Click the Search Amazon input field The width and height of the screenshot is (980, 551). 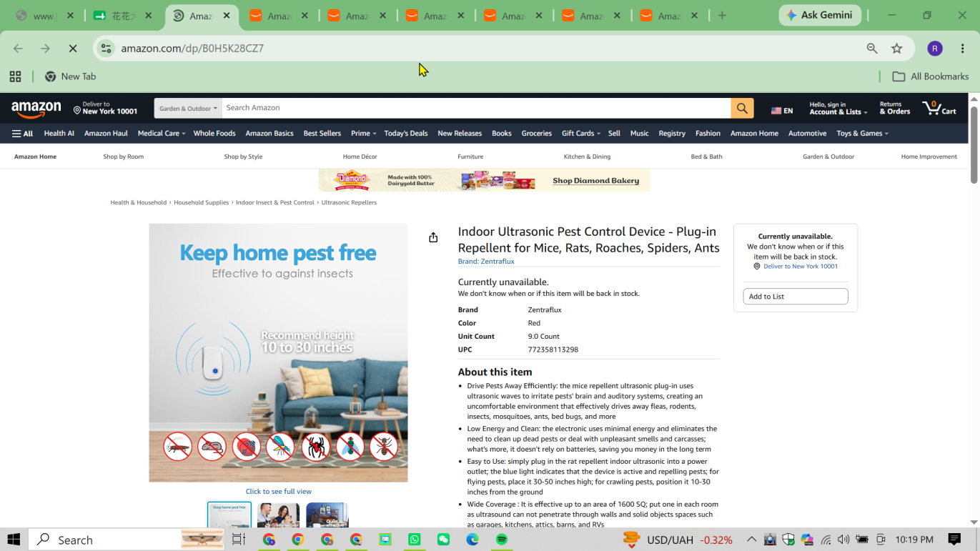[476, 108]
